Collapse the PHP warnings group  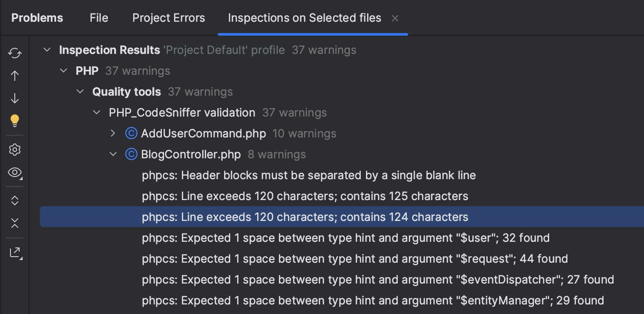pos(64,71)
